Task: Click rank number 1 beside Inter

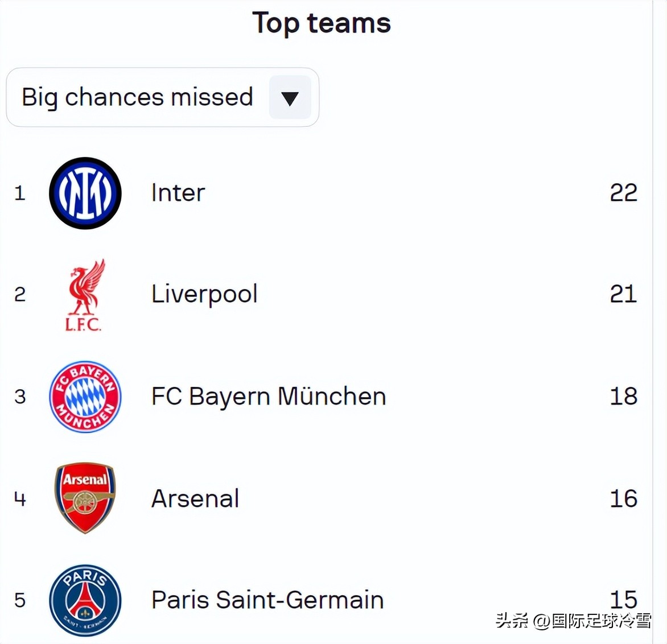Action: 20,193
